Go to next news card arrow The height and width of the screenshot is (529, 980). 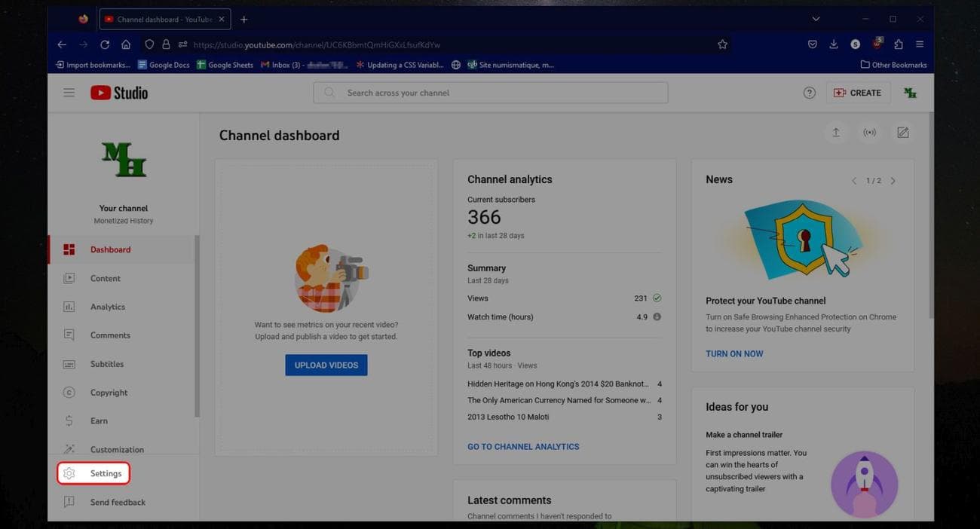[893, 181]
